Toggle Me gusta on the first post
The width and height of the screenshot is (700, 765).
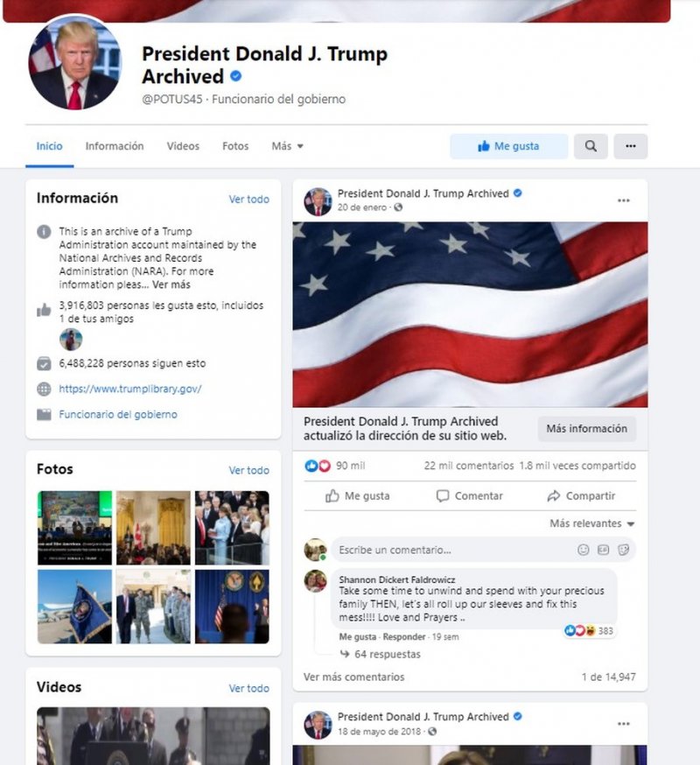pos(358,495)
